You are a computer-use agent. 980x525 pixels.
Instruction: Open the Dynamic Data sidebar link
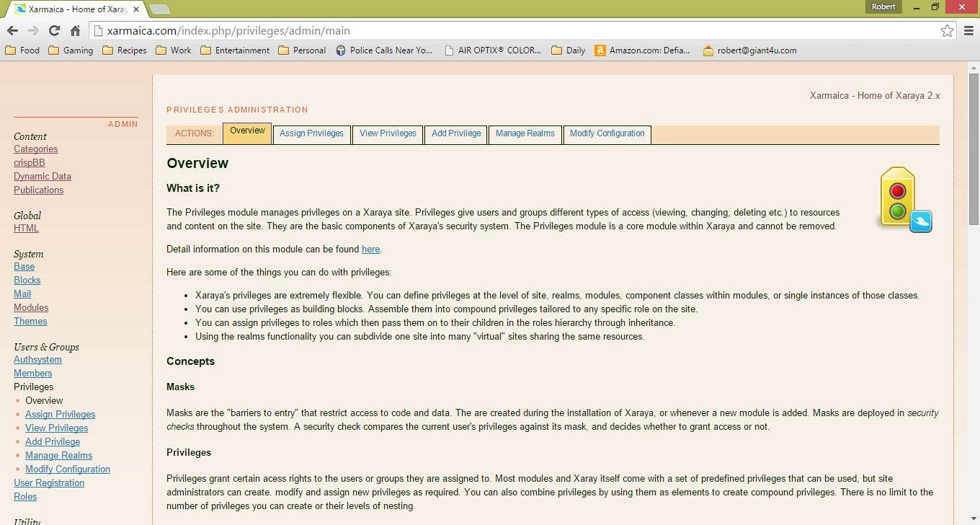point(42,176)
